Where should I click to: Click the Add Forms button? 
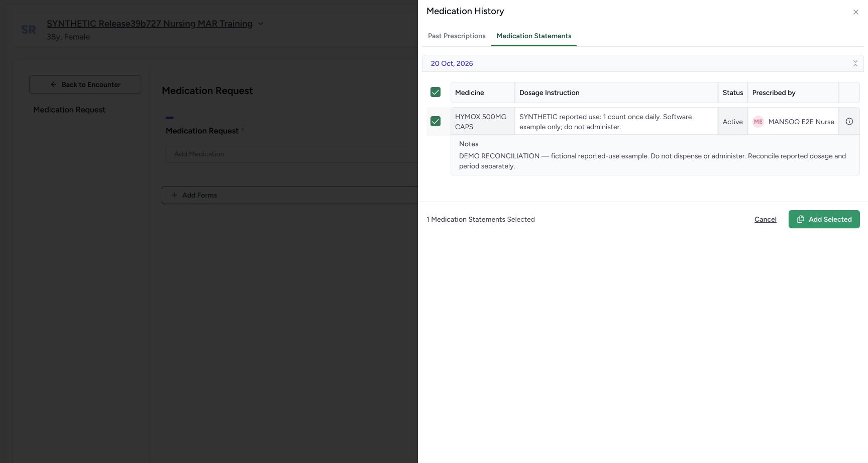tap(289, 195)
